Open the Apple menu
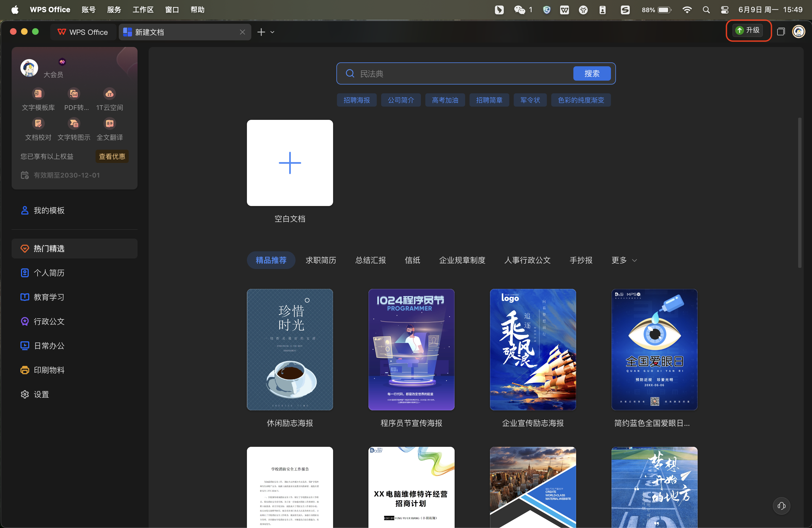Screen dimensions: 812x528 coord(15,10)
